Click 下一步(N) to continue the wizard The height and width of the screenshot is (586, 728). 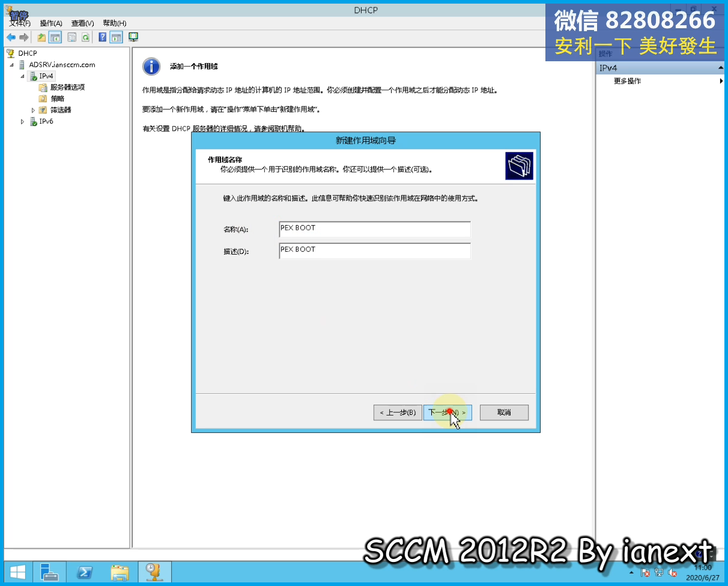click(447, 412)
